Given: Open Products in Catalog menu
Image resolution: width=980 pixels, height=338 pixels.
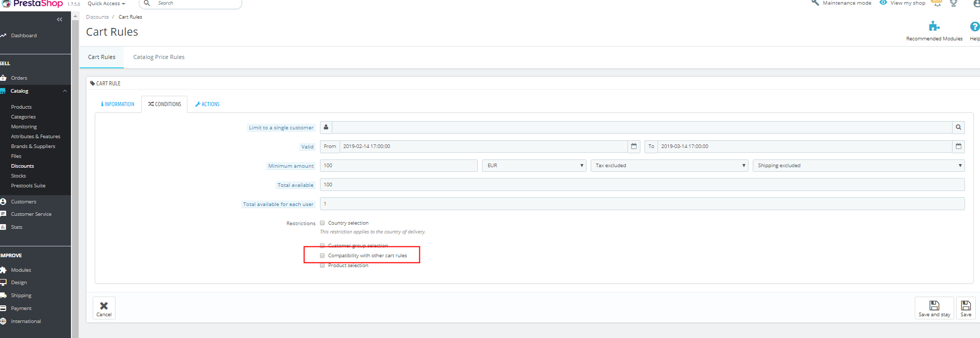Looking at the screenshot, I should [x=21, y=107].
